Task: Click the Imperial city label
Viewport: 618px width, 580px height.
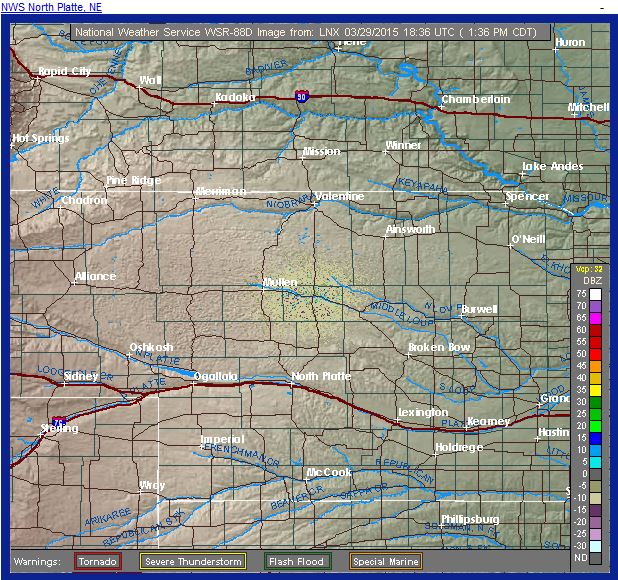Action: (x=222, y=439)
